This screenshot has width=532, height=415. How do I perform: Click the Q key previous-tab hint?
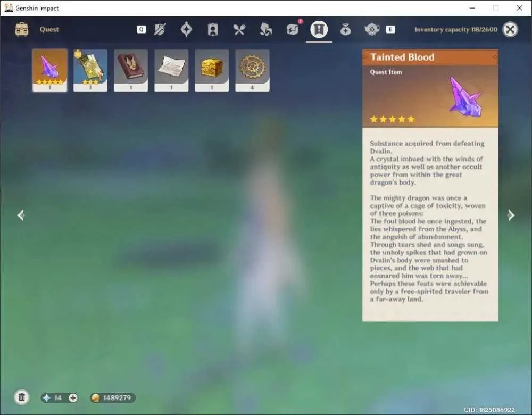(141, 29)
